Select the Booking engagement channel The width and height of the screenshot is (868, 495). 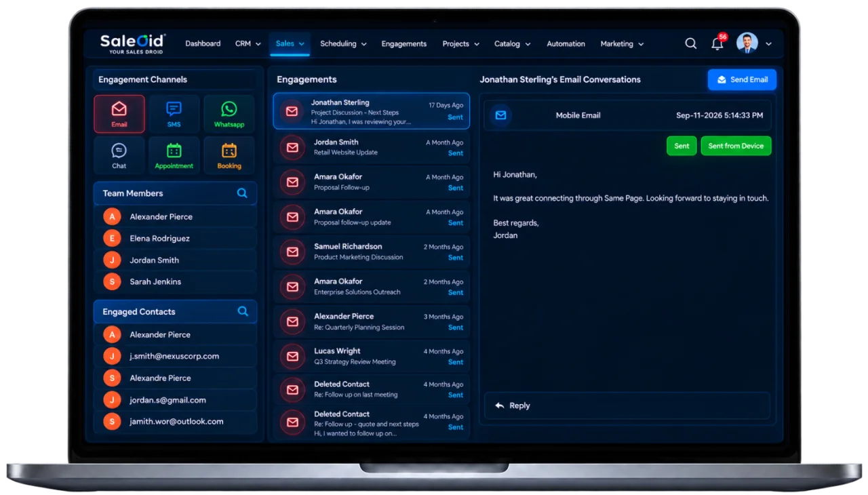coord(229,155)
